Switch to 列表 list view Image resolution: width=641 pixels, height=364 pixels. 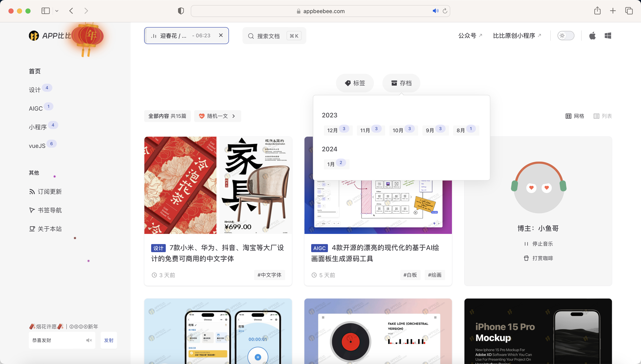pos(603,116)
